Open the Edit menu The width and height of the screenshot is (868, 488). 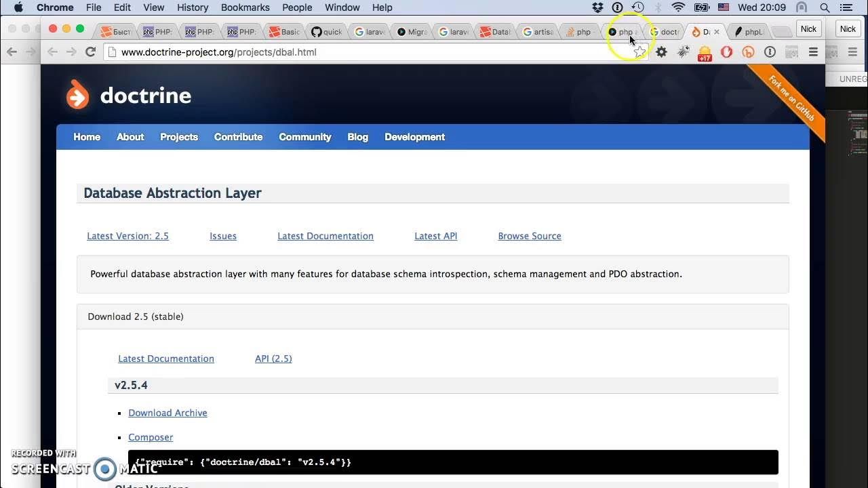(x=122, y=7)
